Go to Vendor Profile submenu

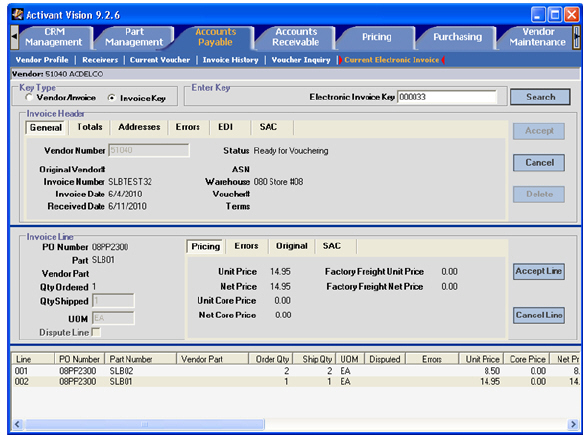coord(42,60)
